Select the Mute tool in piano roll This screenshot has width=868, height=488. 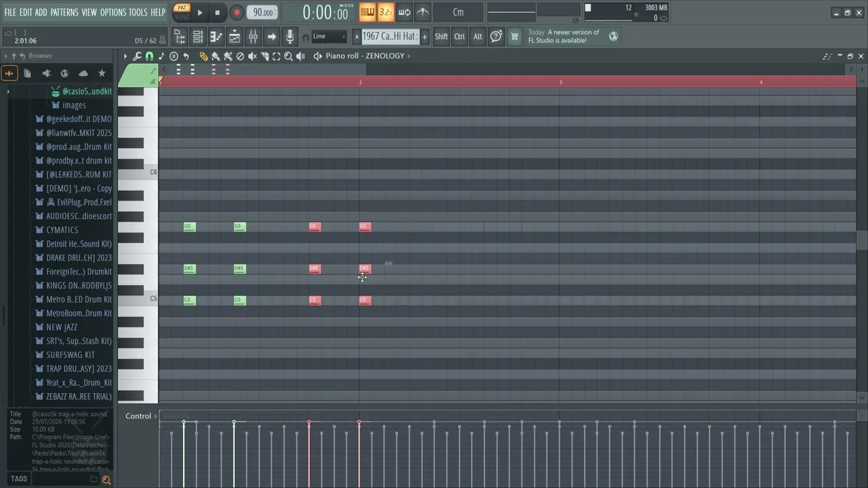coord(252,56)
